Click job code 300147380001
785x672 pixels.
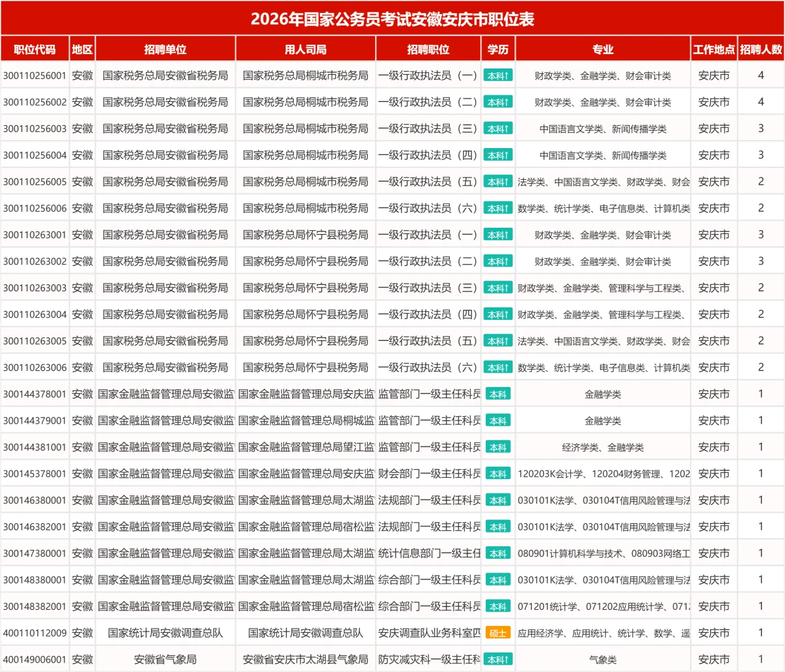35,554
